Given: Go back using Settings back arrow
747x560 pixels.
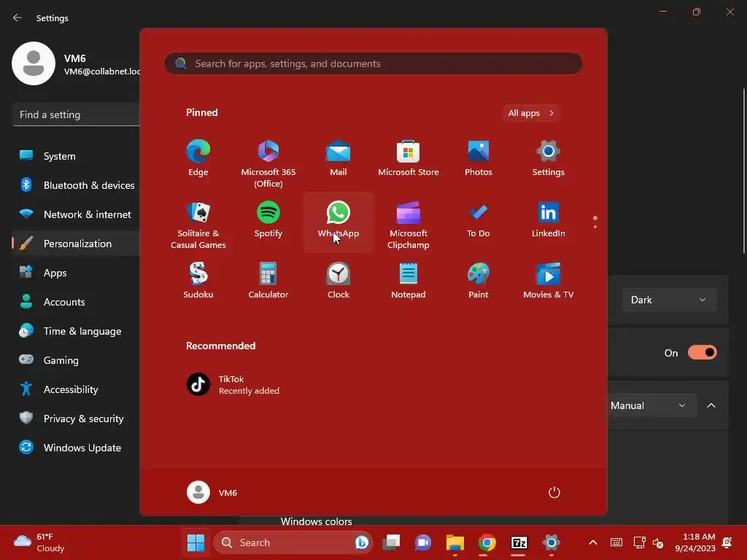Looking at the screenshot, I should 18,17.
